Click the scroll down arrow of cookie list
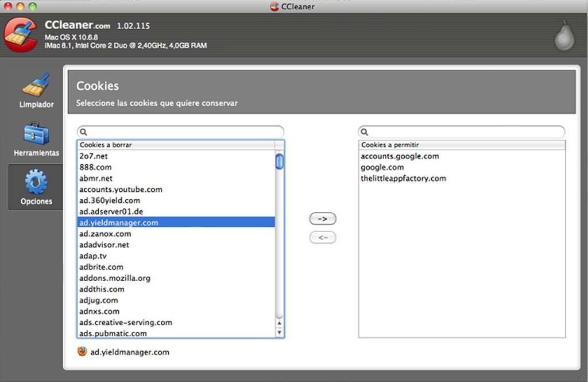The width and height of the screenshot is (588, 382). pos(280,333)
